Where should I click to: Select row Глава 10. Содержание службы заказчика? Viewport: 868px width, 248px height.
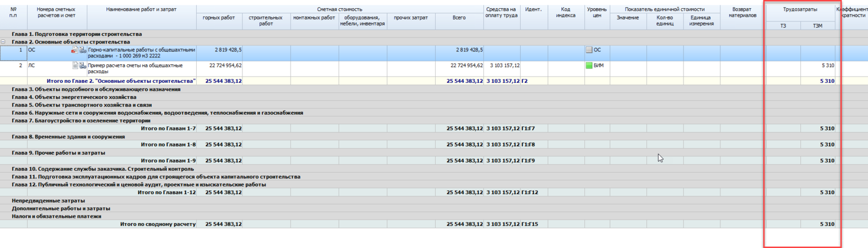tap(434, 169)
